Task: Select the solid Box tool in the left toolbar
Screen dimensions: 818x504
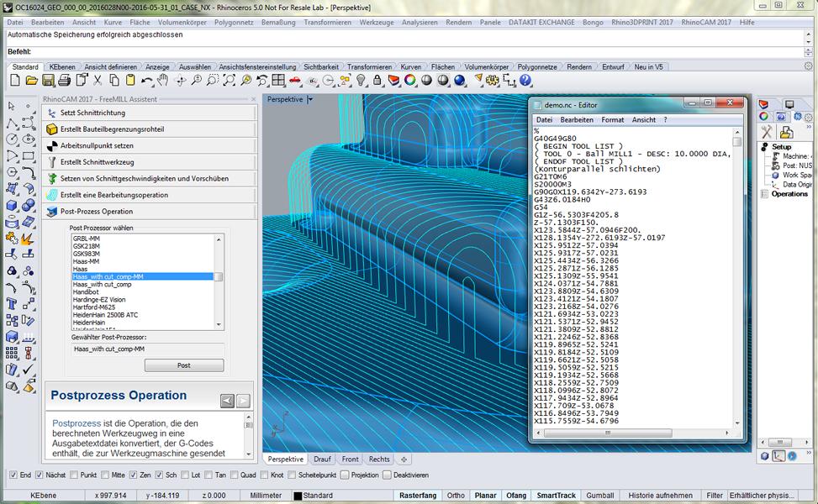Action: click(12, 205)
